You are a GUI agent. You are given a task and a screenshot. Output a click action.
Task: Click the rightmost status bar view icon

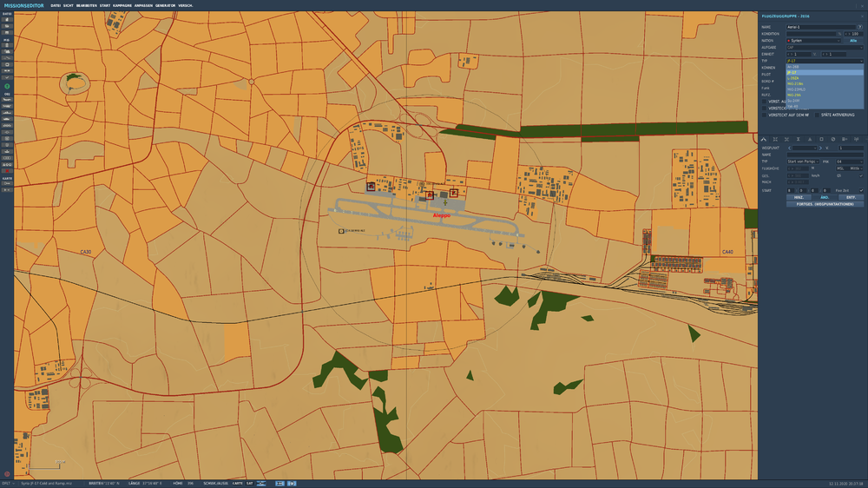[x=292, y=484]
